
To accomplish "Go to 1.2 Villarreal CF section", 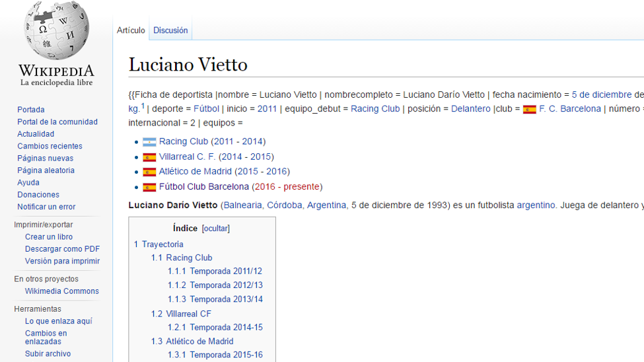I will pyautogui.click(x=181, y=314).
